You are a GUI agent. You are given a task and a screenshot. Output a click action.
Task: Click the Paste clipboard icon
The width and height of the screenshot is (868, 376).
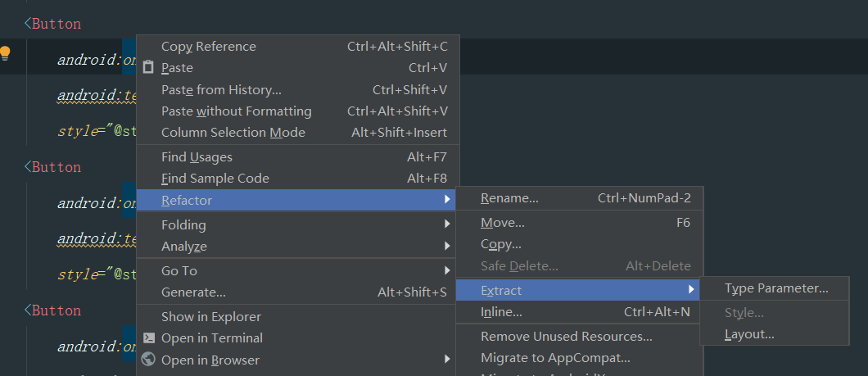(148, 68)
